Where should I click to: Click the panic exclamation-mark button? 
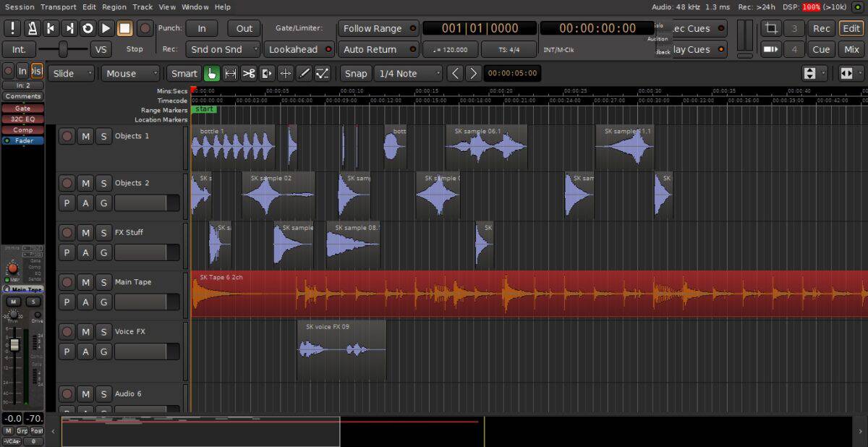pyautogui.click(x=13, y=28)
